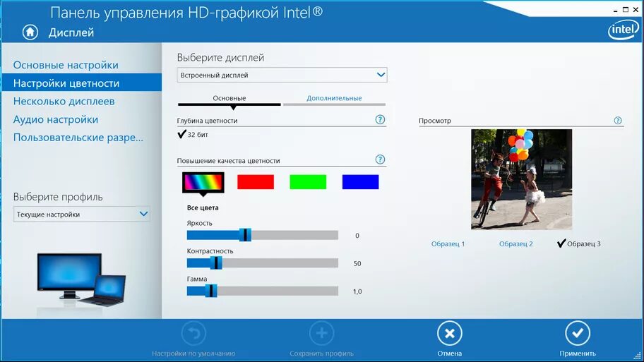644x362 pixels.
Task: Select the red color channel
Action: pyautogui.click(x=256, y=182)
